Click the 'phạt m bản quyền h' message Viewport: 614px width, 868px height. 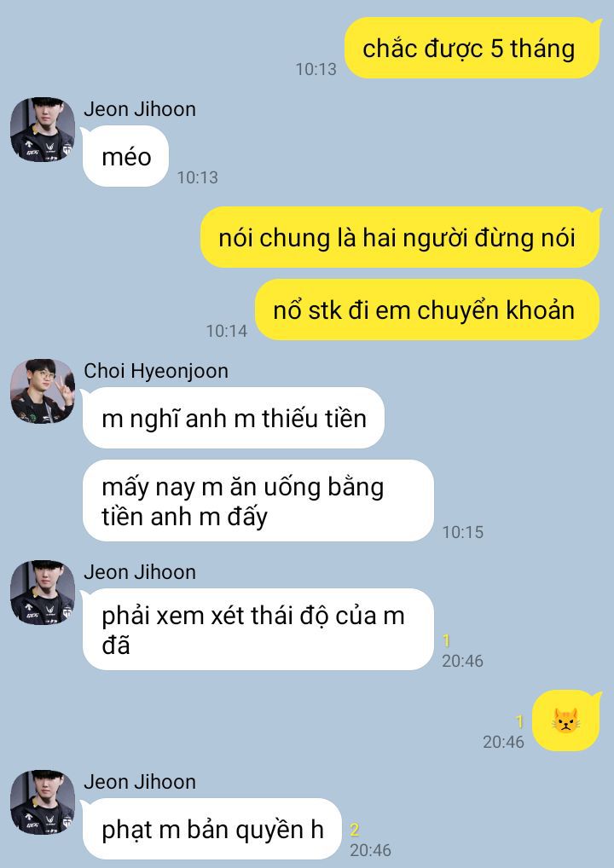pyautogui.click(x=211, y=829)
